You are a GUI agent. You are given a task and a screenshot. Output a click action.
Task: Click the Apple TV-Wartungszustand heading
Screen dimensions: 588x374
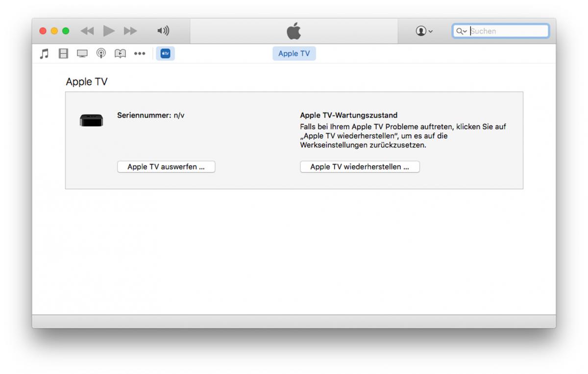click(x=349, y=116)
